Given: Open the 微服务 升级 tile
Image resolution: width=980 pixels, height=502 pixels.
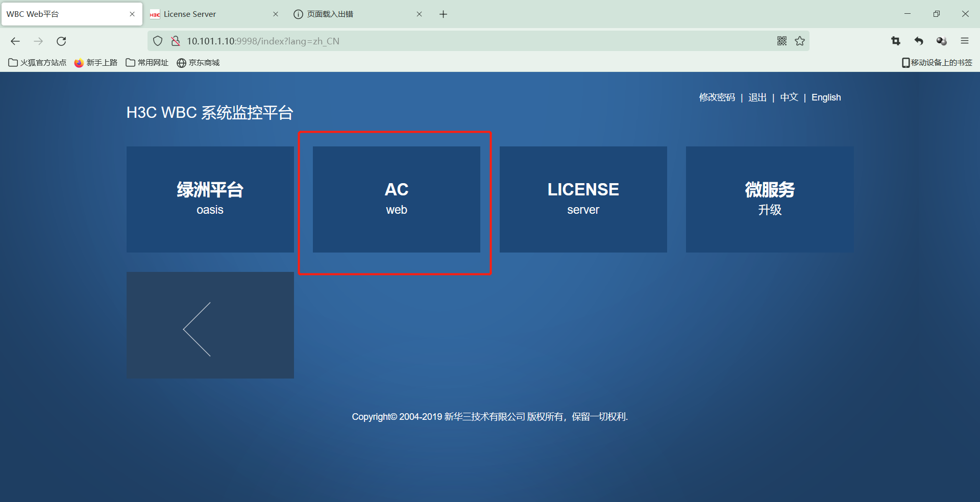Looking at the screenshot, I should click(x=770, y=199).
